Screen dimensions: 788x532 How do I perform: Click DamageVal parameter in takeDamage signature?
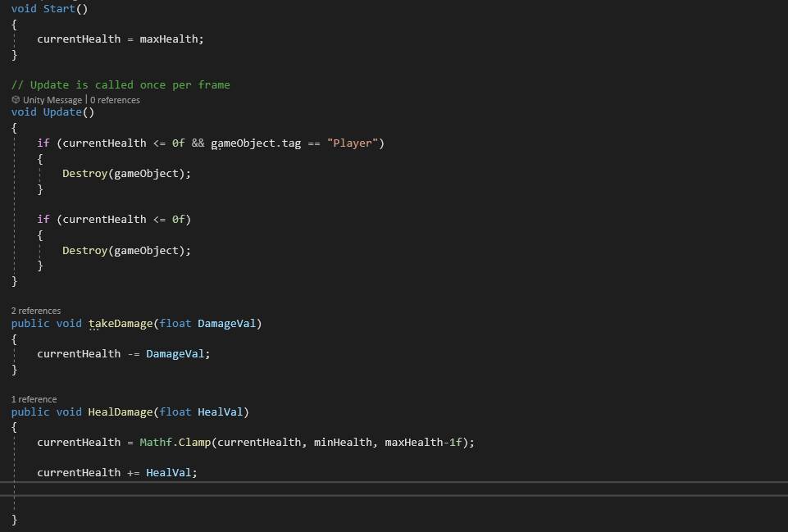(x=226, y=324)
